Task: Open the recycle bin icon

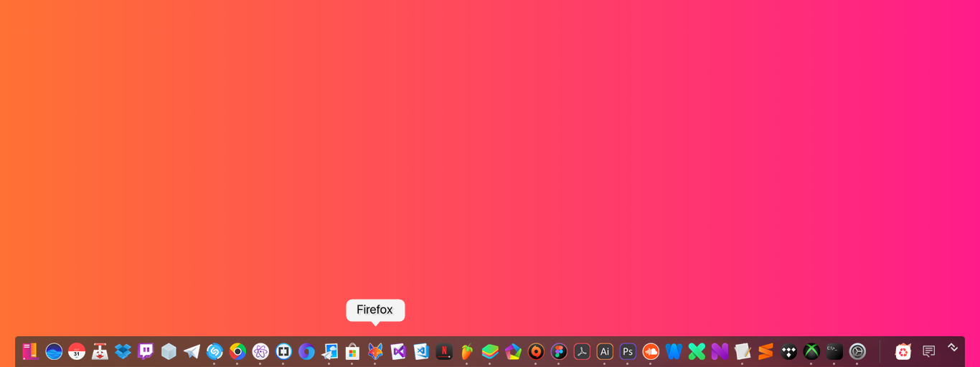Action: [903, 351]
